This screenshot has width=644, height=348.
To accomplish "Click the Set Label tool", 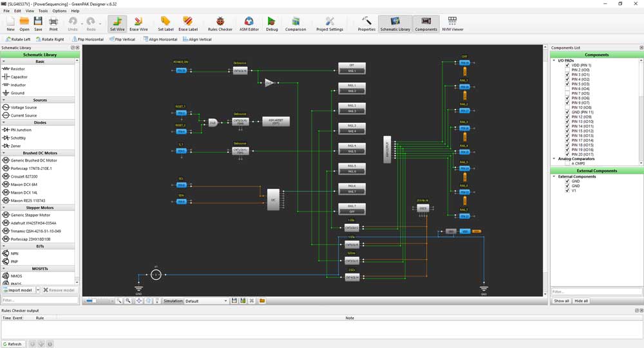I will pyautogui.click(x=166, y=24).
